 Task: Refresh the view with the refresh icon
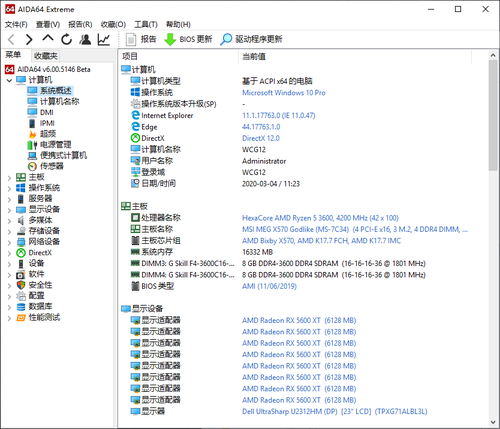coord(67,39)
